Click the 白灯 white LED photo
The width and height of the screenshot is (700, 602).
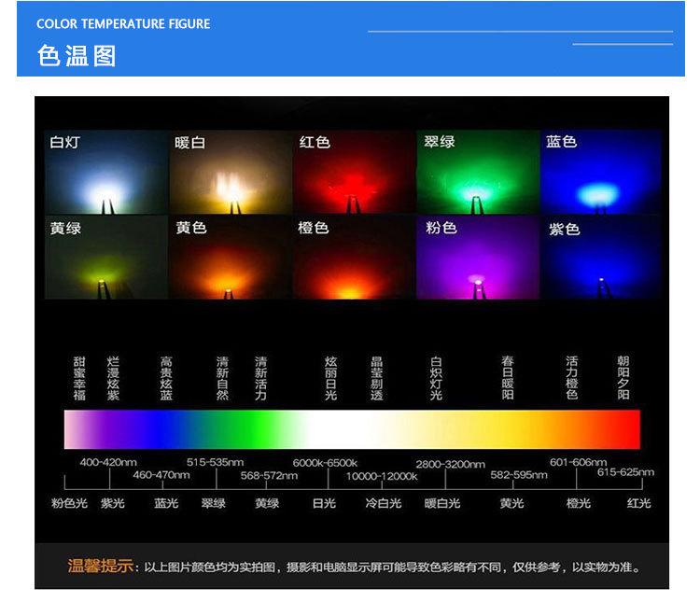[105, 174]
